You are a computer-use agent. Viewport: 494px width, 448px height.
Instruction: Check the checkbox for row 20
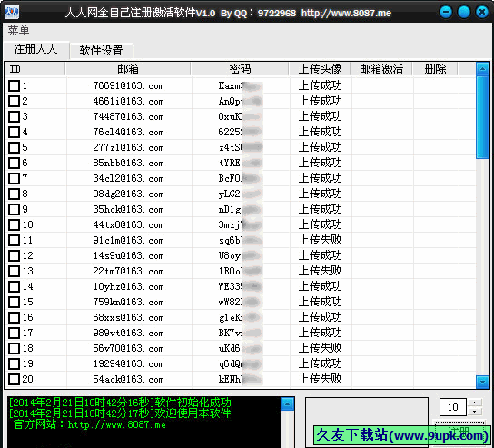pyautogui.click(x=14, y=379)
